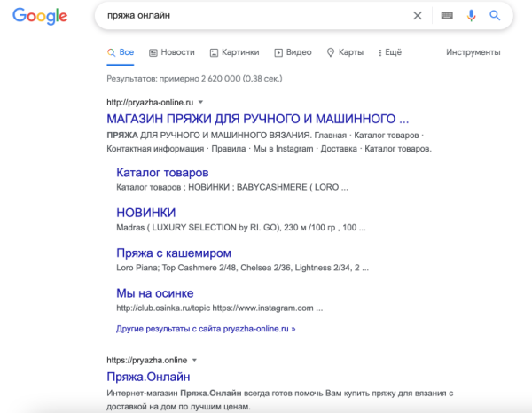Click the Google logo
This screenshot has height=413, width=532.
[x=40, y=16]
